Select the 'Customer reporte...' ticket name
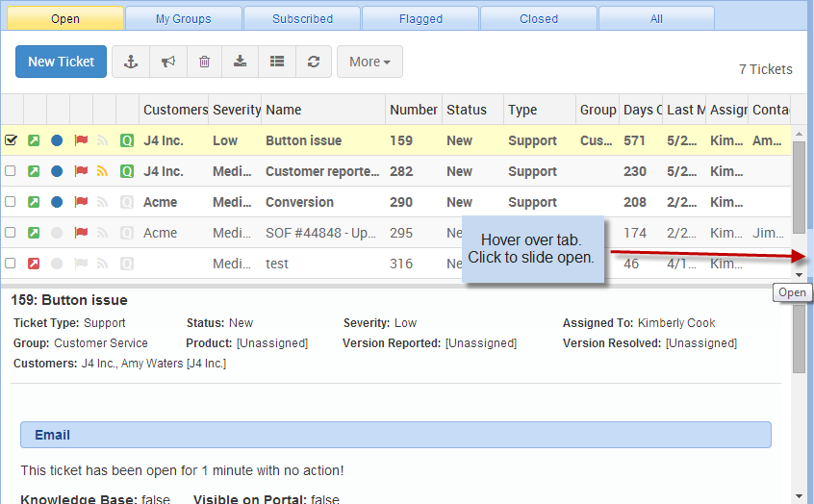This screenshot has width=814, height=504. point(322,171)
